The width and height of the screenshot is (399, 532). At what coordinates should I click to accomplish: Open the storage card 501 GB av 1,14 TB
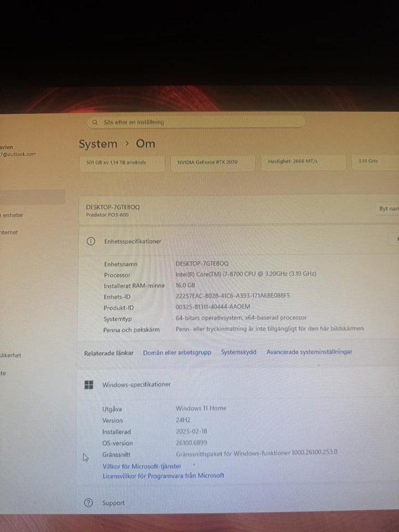click(122, 162)
